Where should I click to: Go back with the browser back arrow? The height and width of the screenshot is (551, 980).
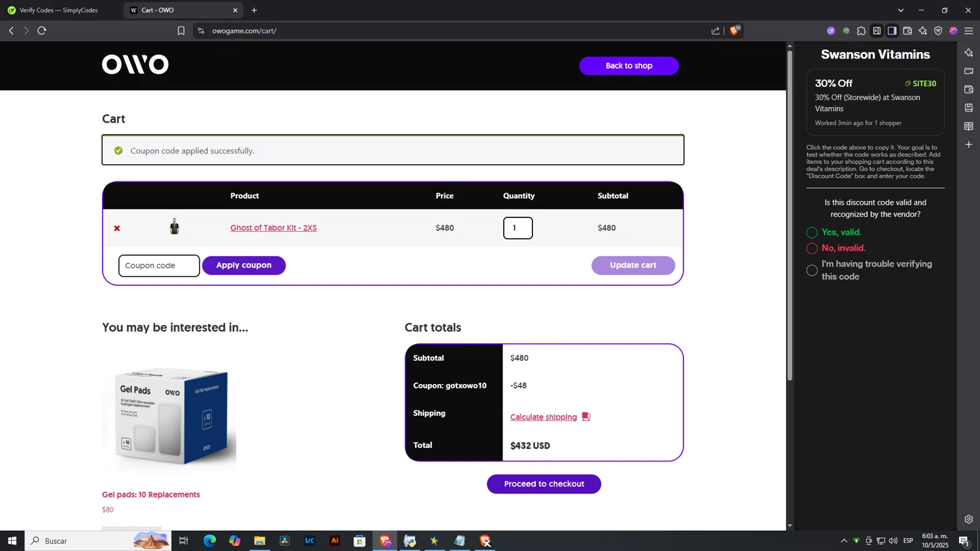[11, 31]
